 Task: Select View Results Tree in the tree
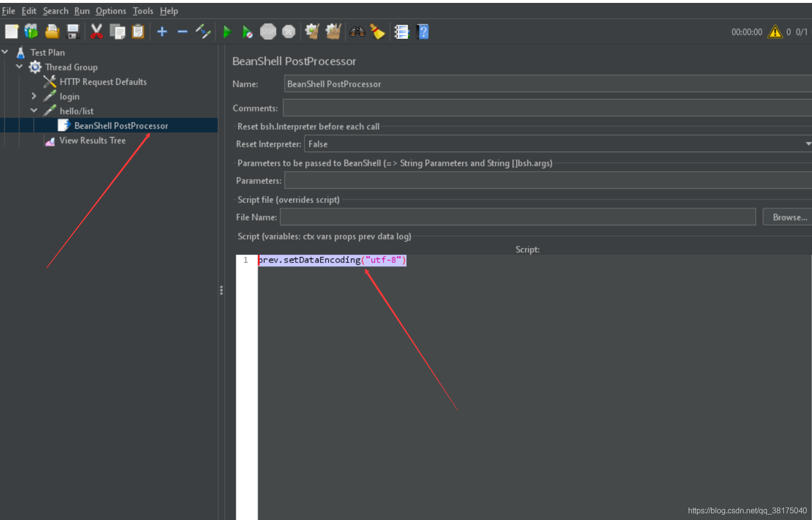[93, 140]
